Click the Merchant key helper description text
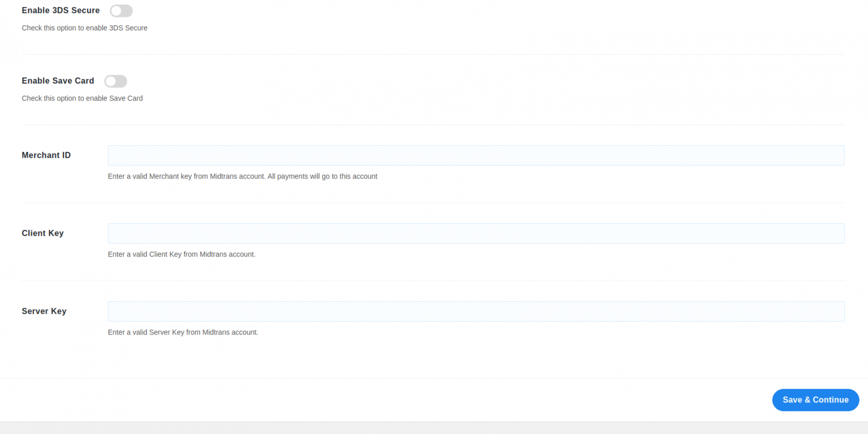 (242, 176)
